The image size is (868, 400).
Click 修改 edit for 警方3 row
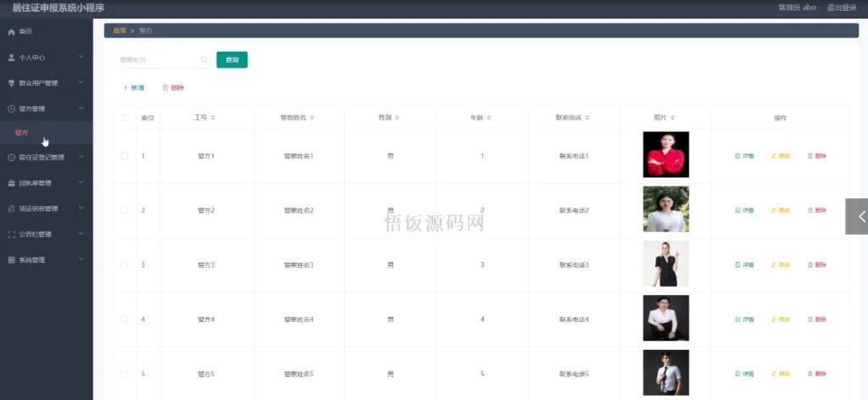click(x=781, y=265)
